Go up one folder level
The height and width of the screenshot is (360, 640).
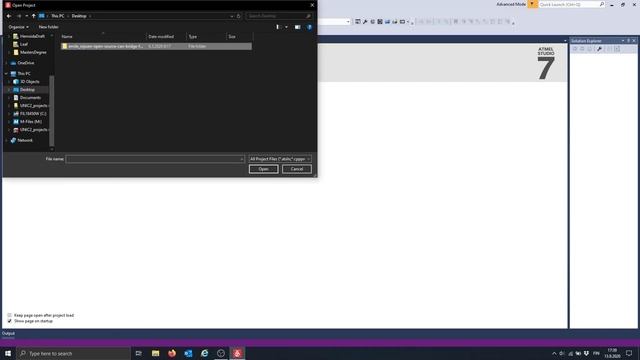click(x=33, y=16)
